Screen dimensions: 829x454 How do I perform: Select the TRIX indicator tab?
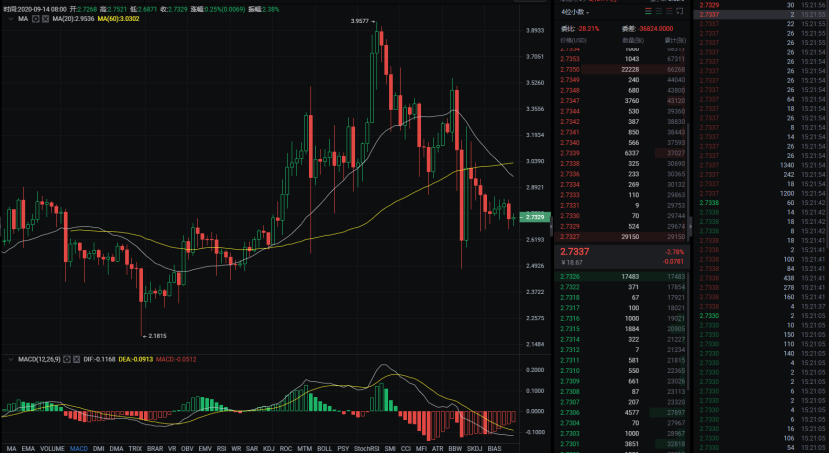tap(135, 449)
